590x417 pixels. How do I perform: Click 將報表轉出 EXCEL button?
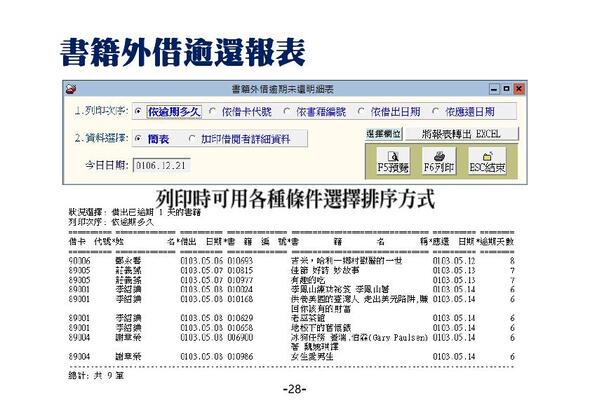(461, 134)
